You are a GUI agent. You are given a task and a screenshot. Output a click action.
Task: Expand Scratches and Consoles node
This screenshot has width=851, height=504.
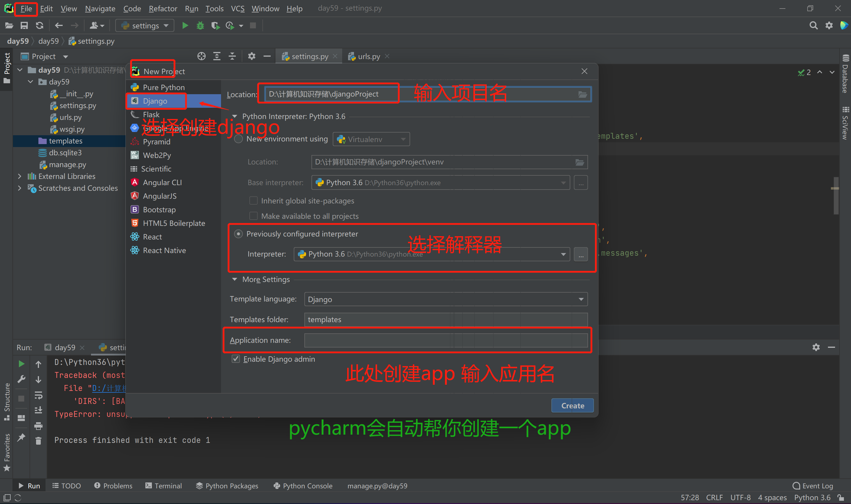(x=20, y=188)
